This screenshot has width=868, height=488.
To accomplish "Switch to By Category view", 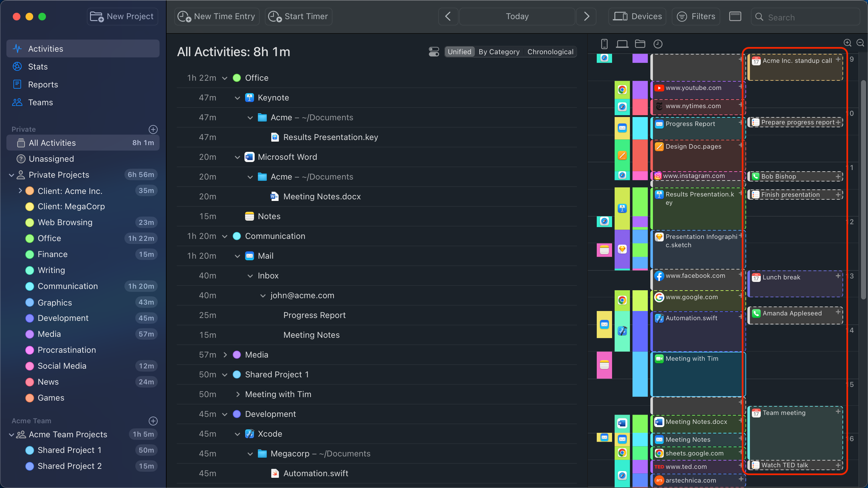I will (x=499, y=52).
